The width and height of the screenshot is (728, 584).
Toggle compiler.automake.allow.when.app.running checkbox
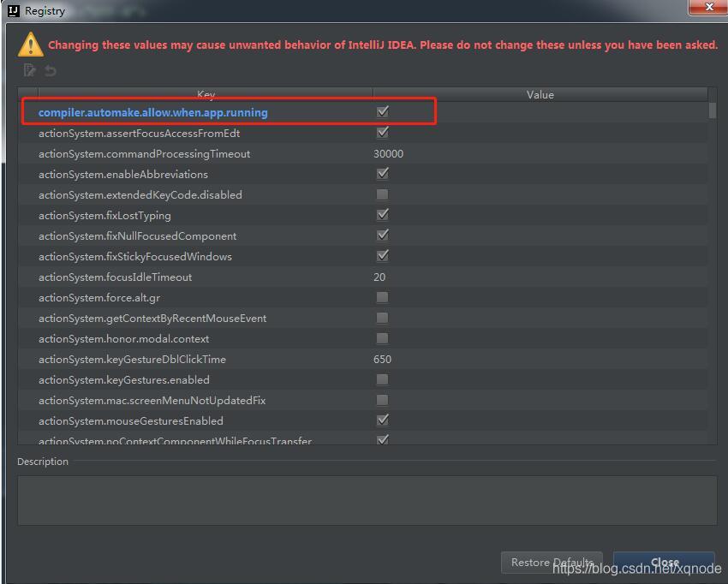(x=383, y=112)
